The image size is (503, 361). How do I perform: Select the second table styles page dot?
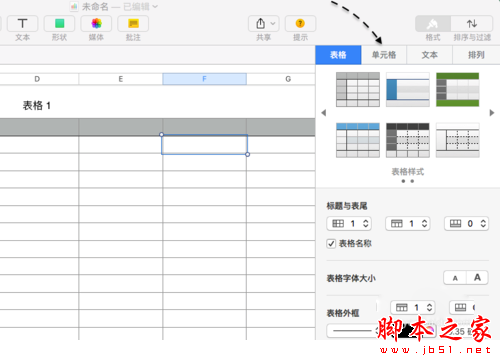tap(412, 181)
